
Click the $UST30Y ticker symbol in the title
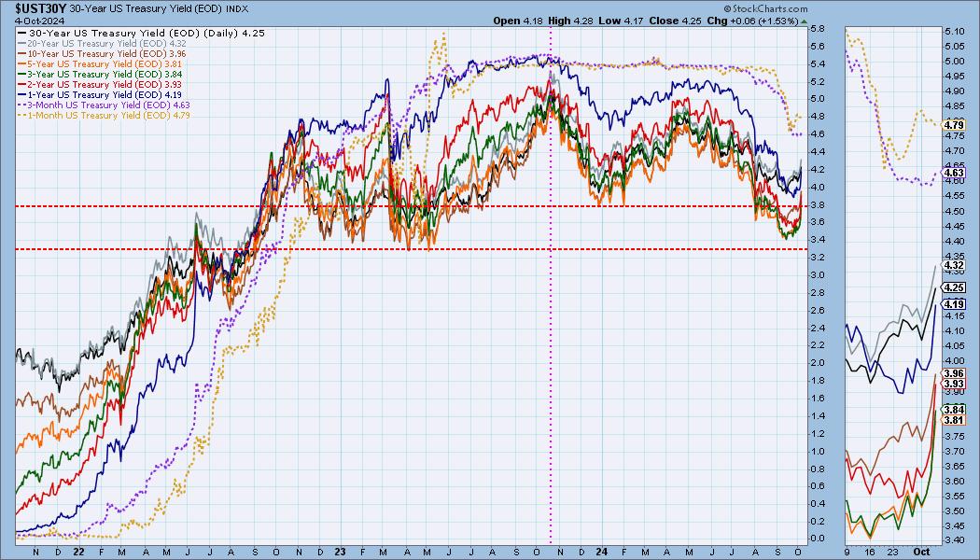pos(41,8)
